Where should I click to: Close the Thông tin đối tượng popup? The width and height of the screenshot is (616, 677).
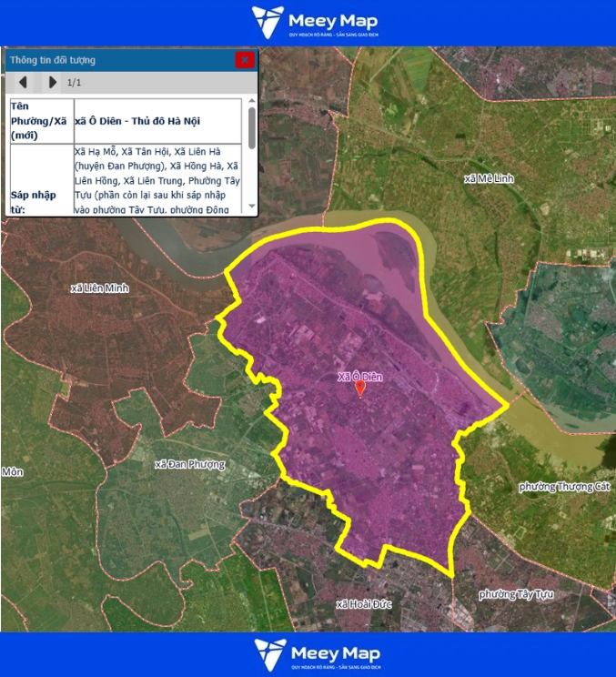tap(245, 60)
